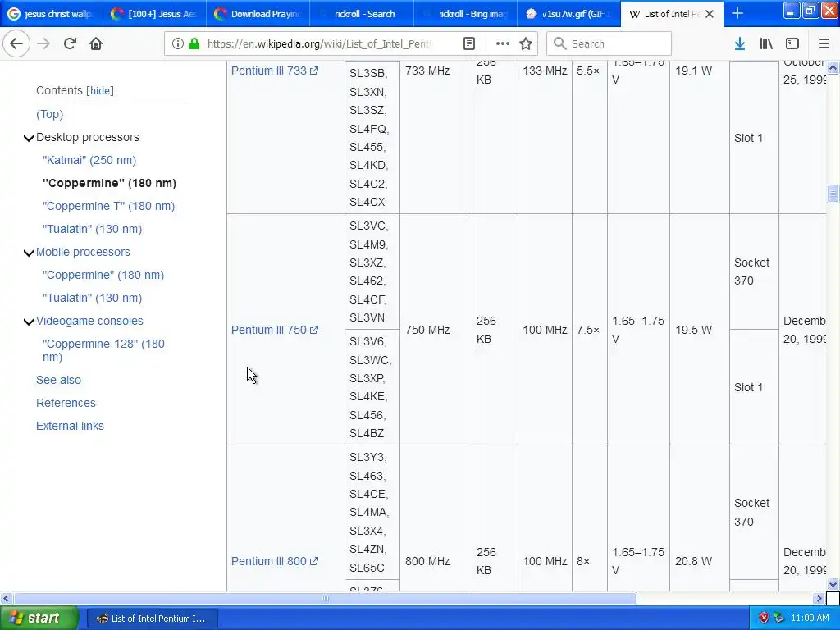Open the Pentium III 733 link
The image size is (840, 630).
tap(269, 71)
